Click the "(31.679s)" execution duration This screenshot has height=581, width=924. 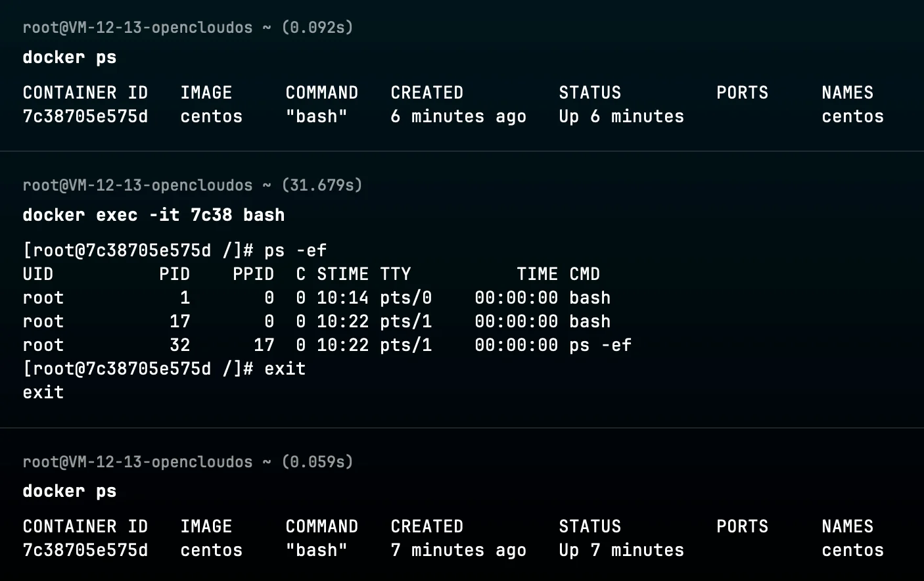[321, 185]
